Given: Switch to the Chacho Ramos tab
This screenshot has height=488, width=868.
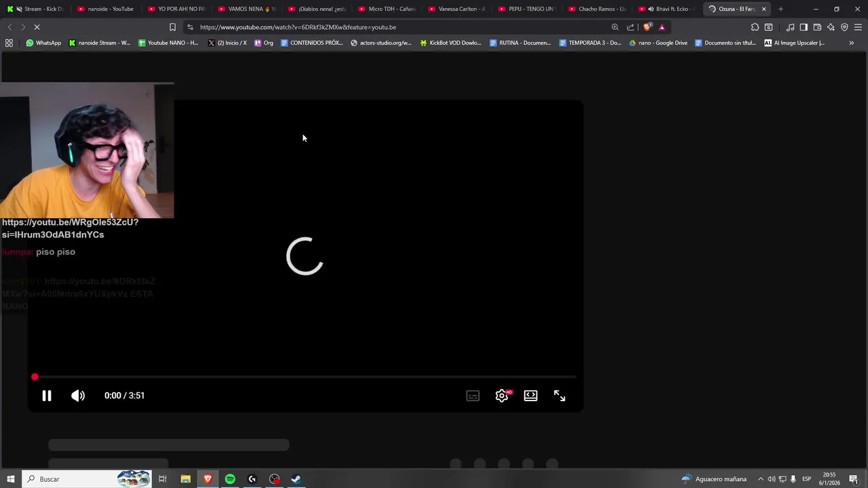Looking at the screenshot, I should click(596, 9).
